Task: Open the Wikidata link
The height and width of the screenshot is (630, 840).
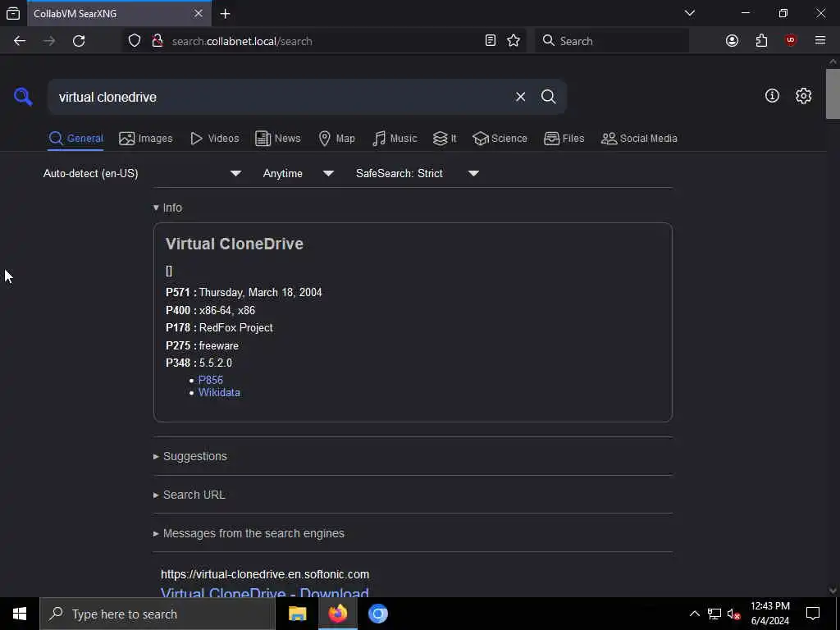Action: [219, 393]
